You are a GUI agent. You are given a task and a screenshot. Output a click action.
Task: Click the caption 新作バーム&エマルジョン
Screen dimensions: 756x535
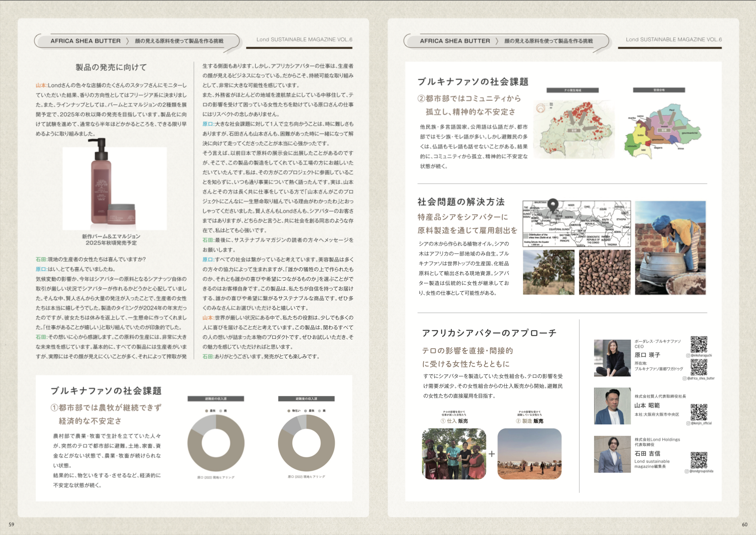112,236
